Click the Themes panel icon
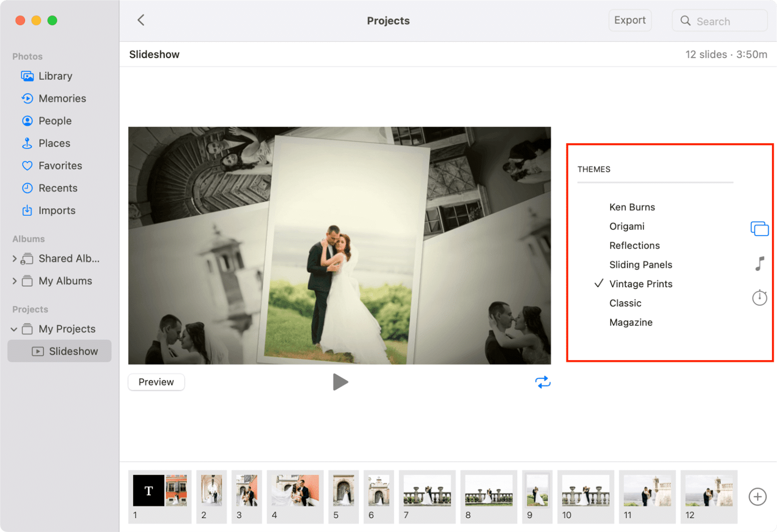This screenshot has height=532, width=777. click(x=759, y=229)
